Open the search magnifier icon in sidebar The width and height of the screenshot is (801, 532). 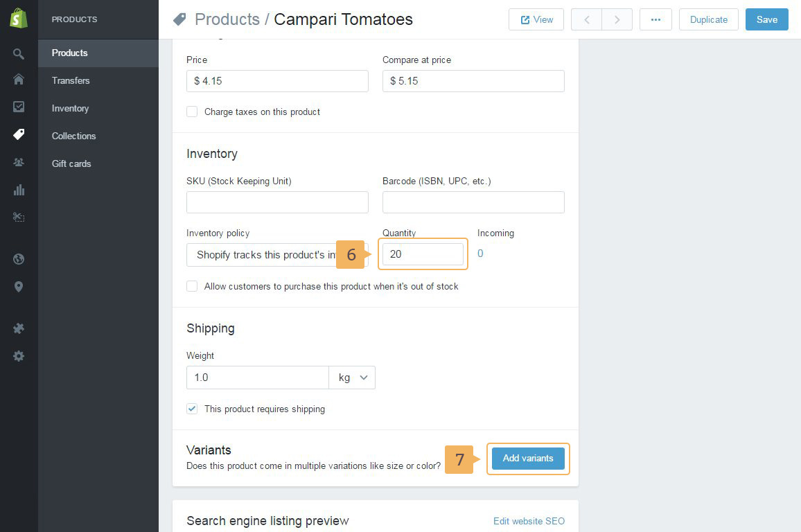[19, 53]
